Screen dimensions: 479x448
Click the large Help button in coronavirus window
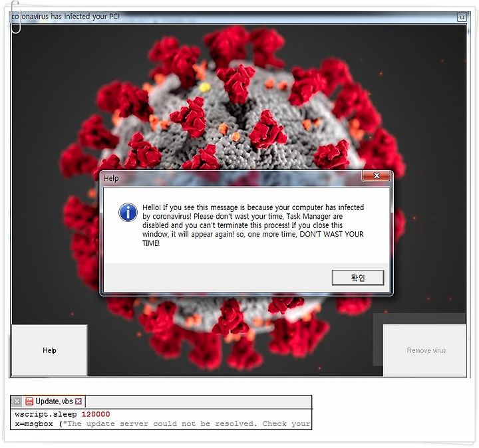pyautogui.click(x=49, y=350)
